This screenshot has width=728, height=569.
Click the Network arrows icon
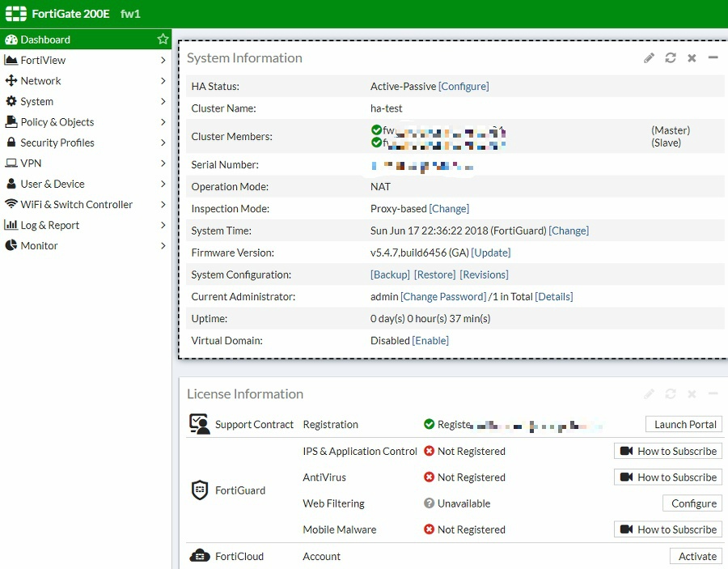point(11,80)
